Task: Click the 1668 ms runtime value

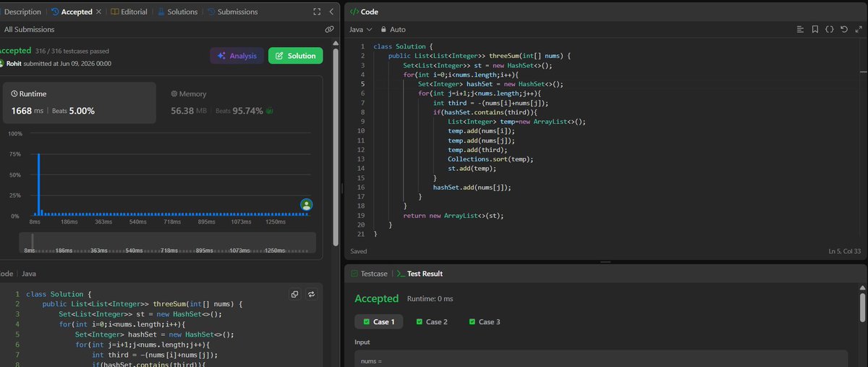Action: pyautogui.click(x=27, y=111)
